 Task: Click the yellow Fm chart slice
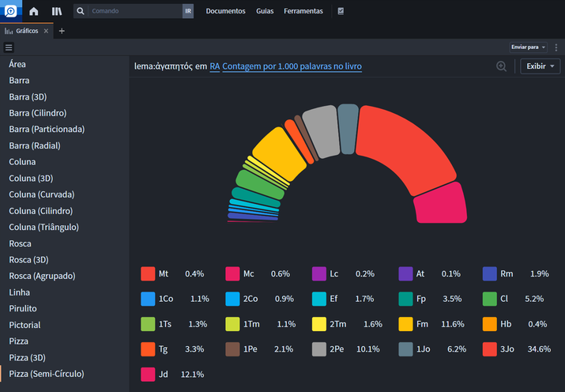tap(279, 154)
